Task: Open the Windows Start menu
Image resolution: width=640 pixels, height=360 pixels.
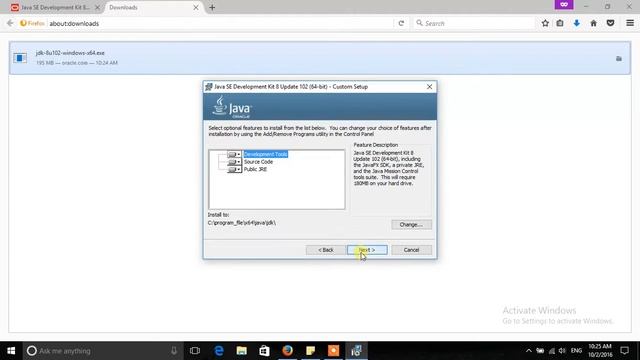Action: coord(11,351)
